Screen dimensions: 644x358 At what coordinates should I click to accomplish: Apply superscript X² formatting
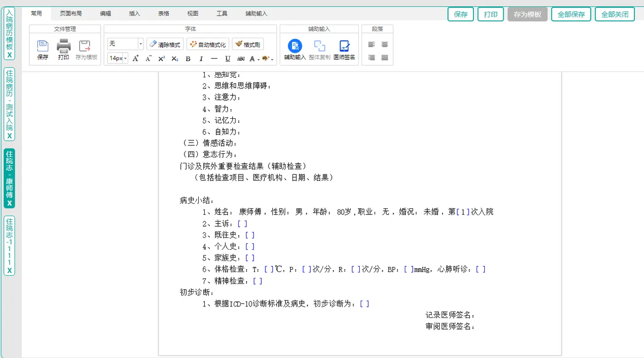[161, 58]
